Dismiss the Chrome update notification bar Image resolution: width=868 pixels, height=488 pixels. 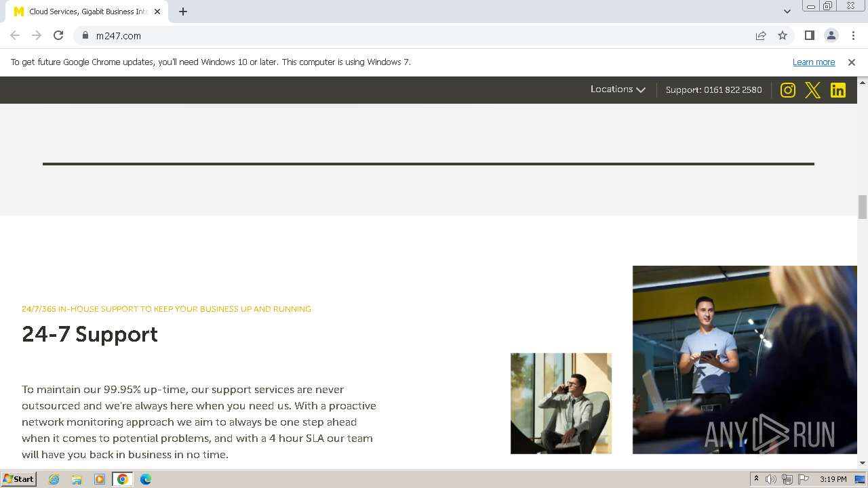point(852,62)
